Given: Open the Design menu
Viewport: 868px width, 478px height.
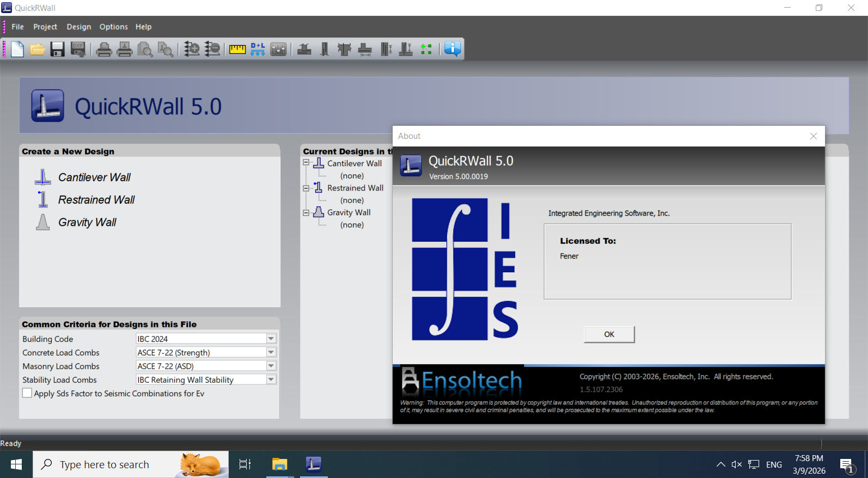Looking at the screenshot, I should point(79,27).
